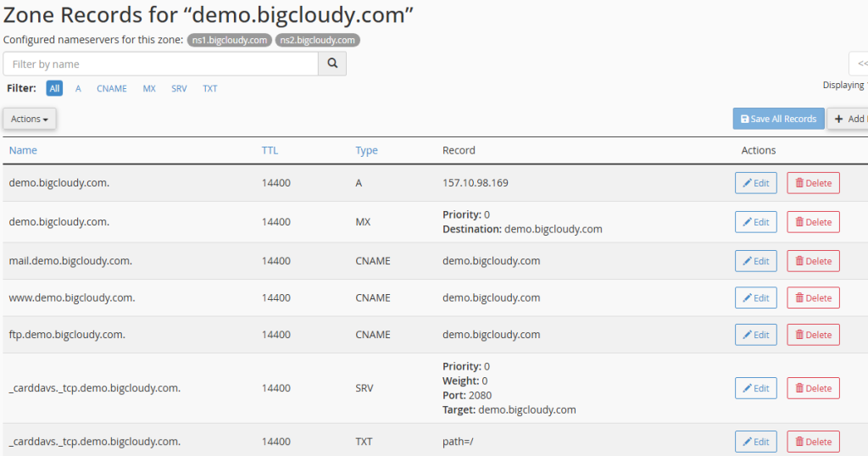The width and height of the screenshot is (868, 456).
Task: Click the ns2.bigcloudy.com nameserver badge
Action: coord(317,41)
